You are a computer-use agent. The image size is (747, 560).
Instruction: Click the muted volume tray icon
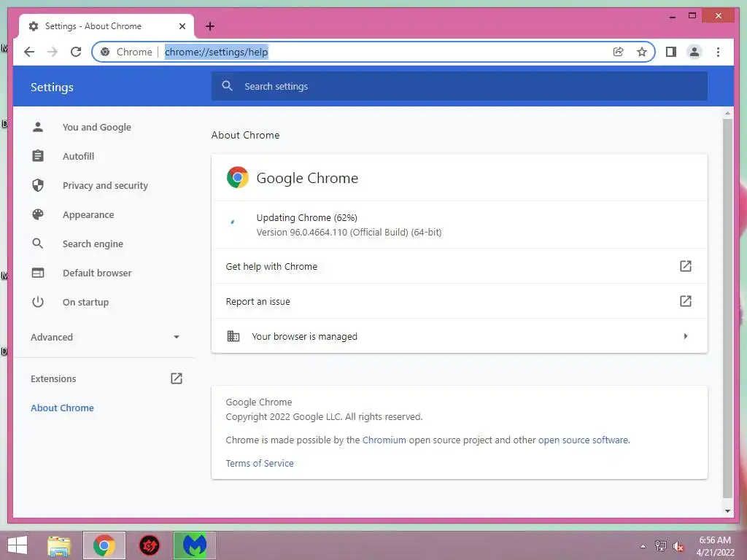click(x=678, y=546)
